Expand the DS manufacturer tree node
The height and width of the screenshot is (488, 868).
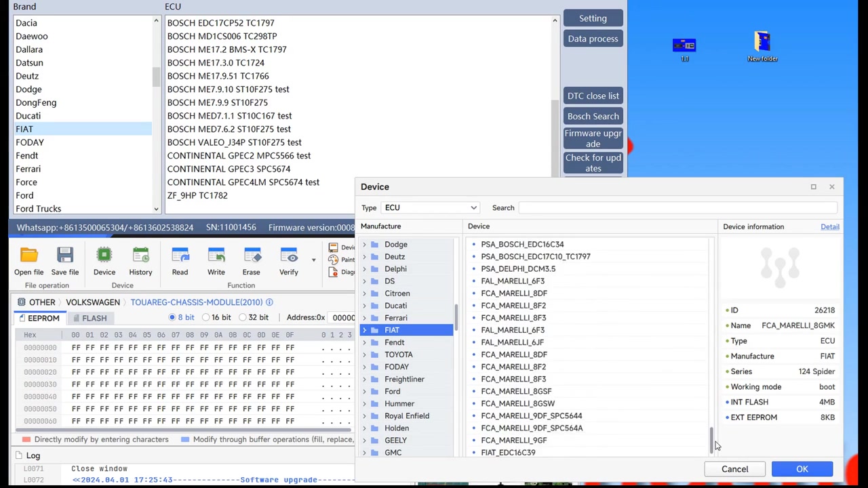pos(365,281)
